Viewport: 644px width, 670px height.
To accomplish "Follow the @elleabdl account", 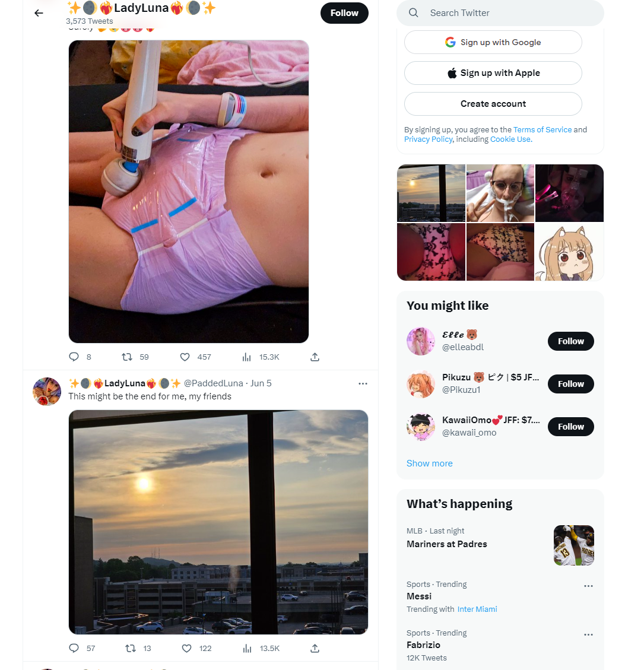I will (571, 341).
